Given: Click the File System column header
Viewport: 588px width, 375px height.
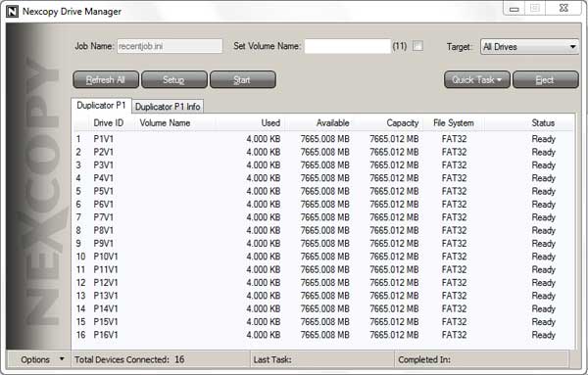Looking at the screenshot, I should pos(454,122).
